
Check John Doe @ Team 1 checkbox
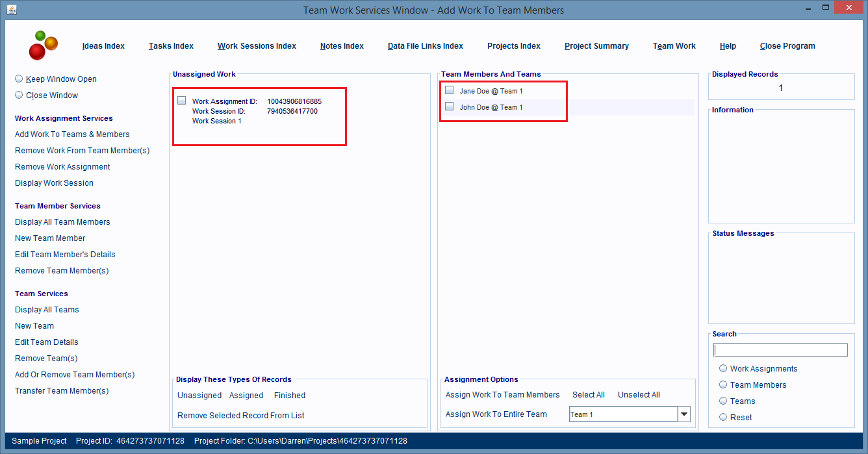point(450,107)
